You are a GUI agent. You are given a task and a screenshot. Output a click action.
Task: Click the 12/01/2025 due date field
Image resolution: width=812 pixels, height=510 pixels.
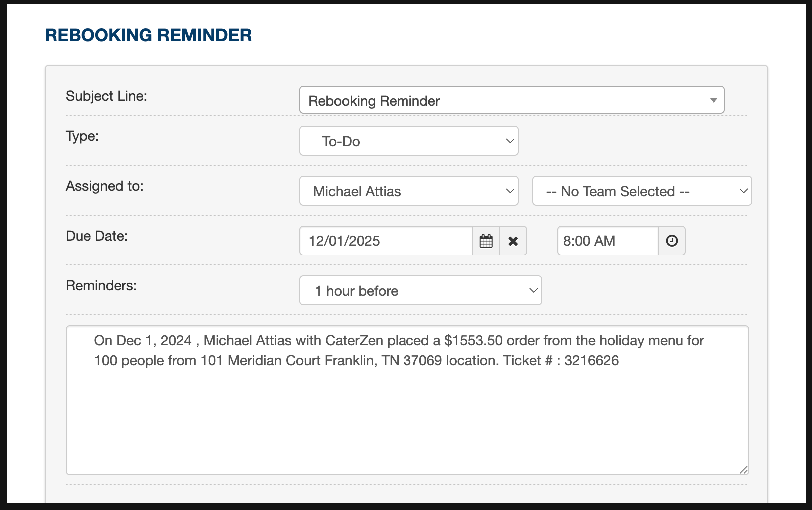[386, 241]
